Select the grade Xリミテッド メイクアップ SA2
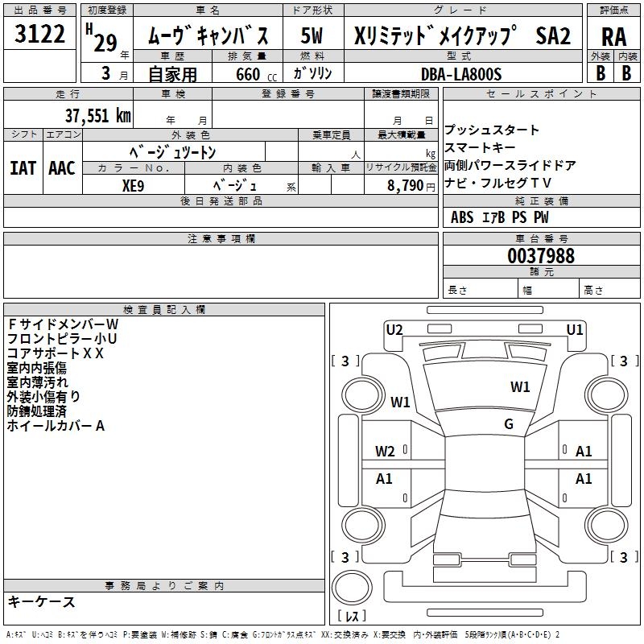 coord(462,35)
